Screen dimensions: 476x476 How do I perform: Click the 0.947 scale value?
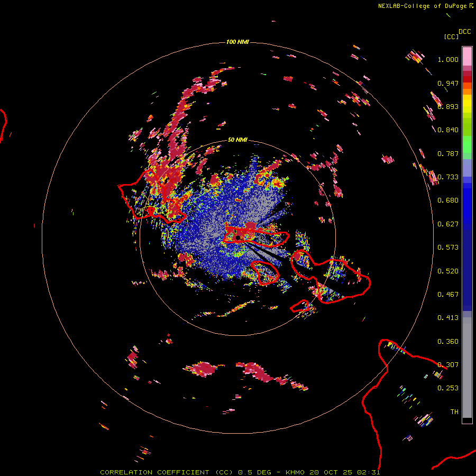(448, 83)
